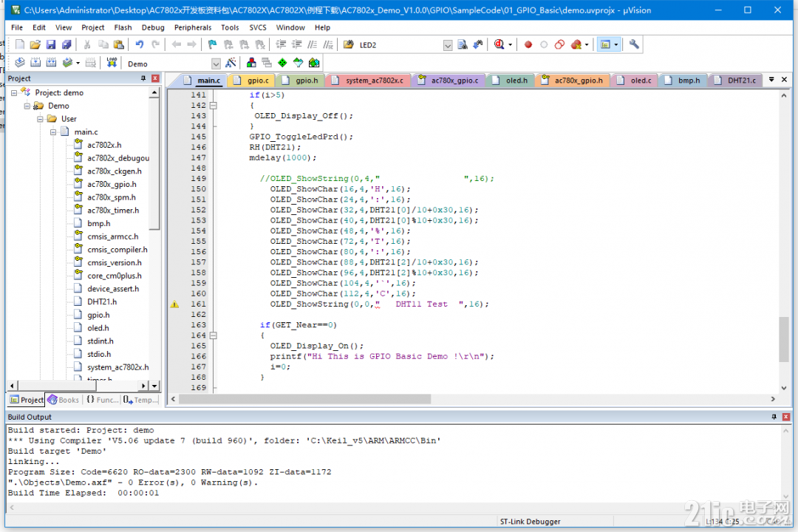The image size is (798, 532).
Task: Click the editor vertical scrollbar thumb
Action: pyautogui.click(x=784, y=339)
